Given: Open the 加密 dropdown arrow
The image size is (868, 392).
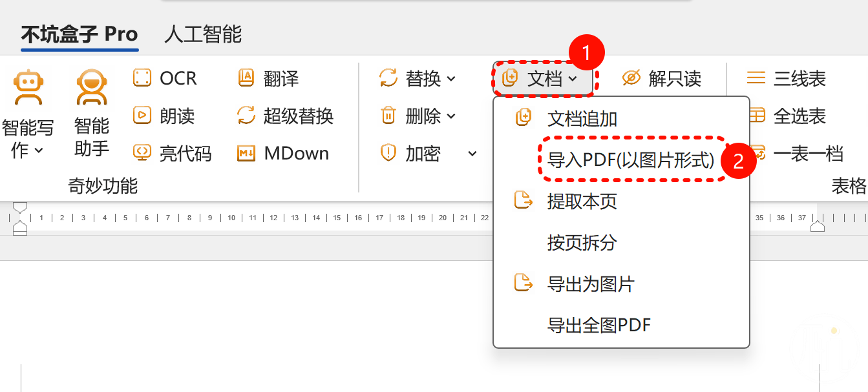Looking at the screenshot, I should [472, 154].
